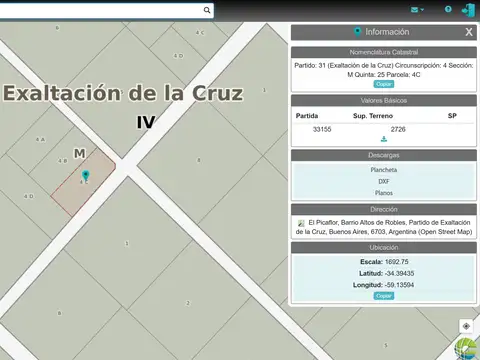The height and width of the screenshot is (360, 480).
Task: Copy the Ubicación coordinates
Action: pyautogui.click(x=384, y=296)
